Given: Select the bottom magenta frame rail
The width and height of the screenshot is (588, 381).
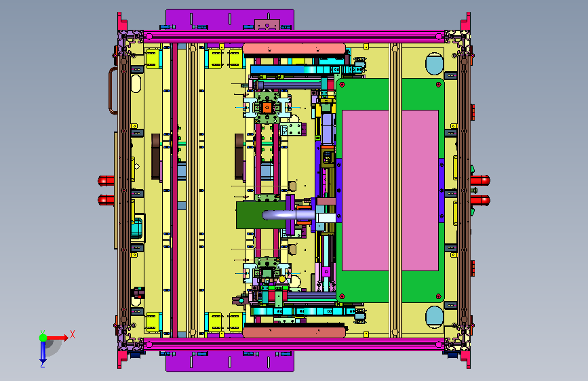Looking at the screenshot, I should tap(294, 344).
